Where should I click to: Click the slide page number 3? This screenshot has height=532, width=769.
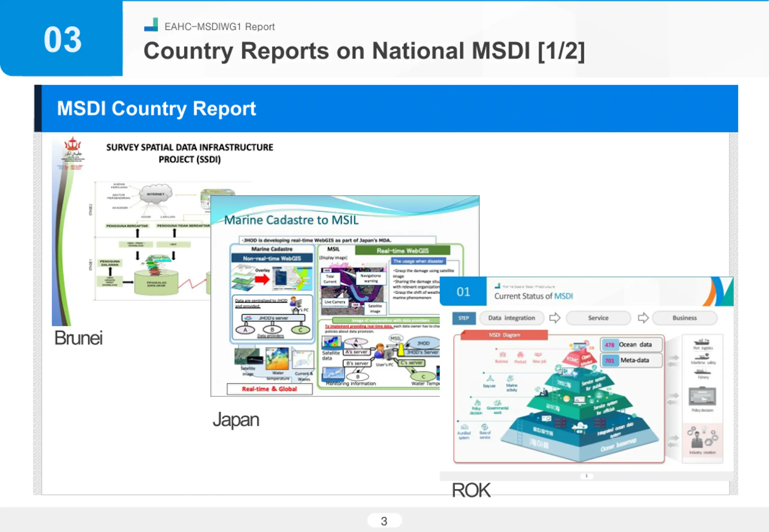point(384,521)
